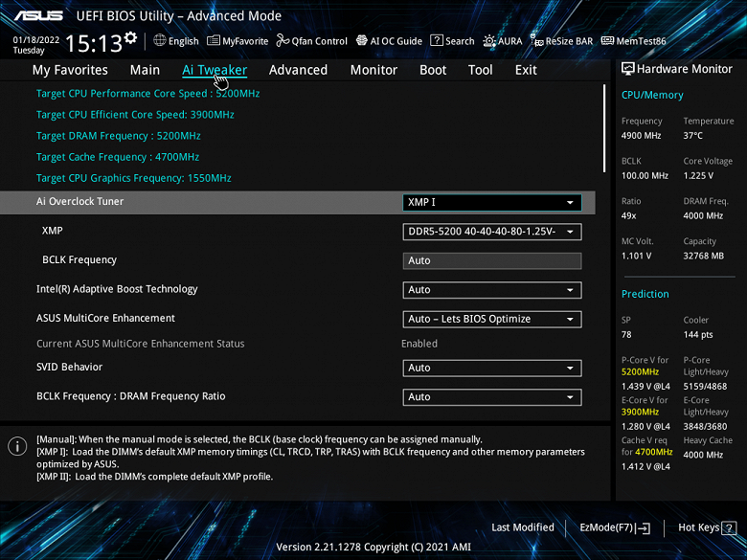Click the 15:13 clock time
The image size is (747, 560).
94,44
